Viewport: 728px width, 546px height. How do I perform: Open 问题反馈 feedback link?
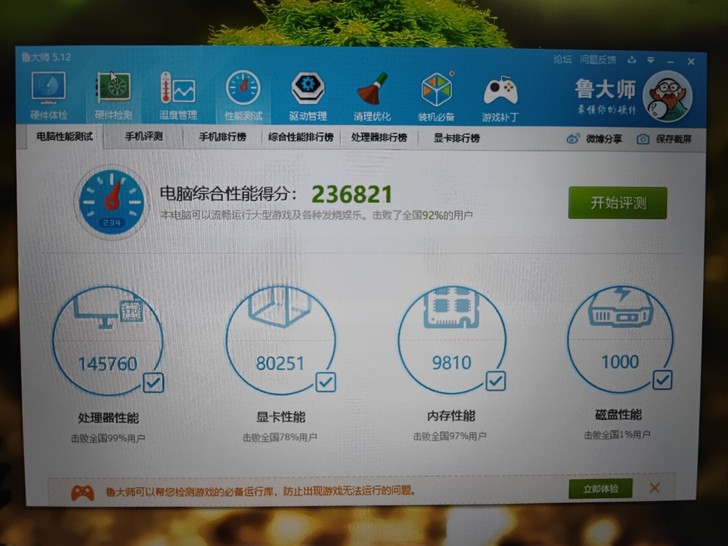pos(598,59)
